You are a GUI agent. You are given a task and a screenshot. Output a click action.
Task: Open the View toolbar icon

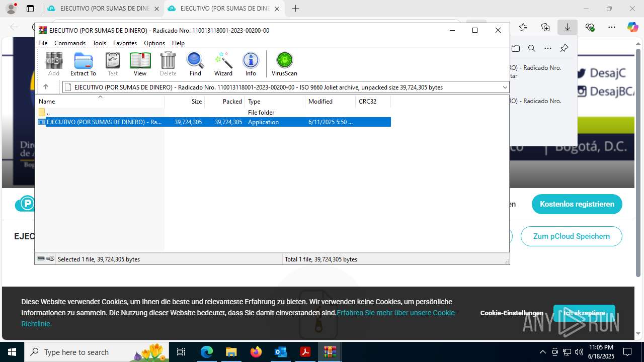click(140, 64)
